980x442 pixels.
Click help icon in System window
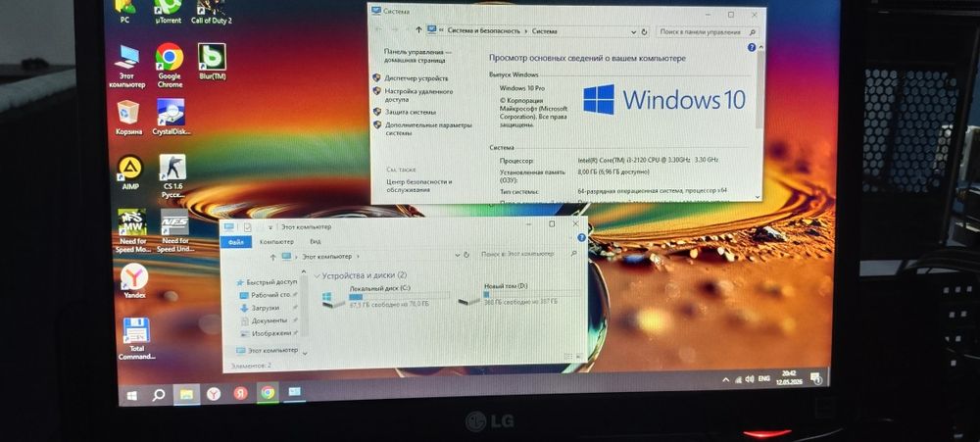(x=752, y=47)
